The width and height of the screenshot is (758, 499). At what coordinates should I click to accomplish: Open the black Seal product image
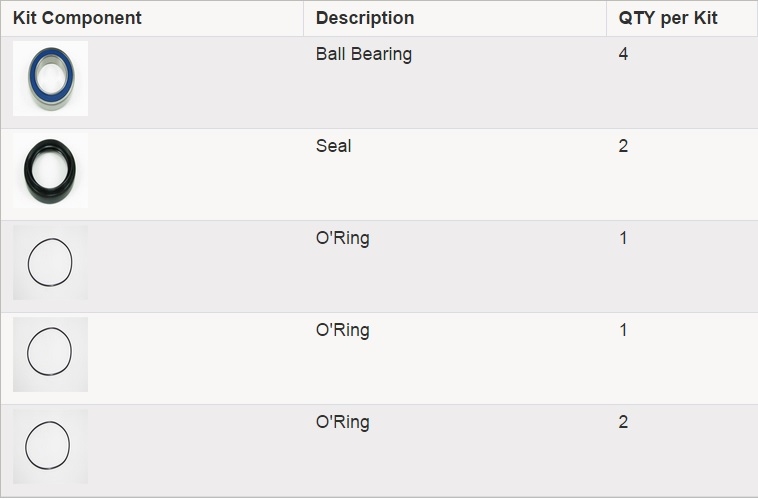[x=50, y=170]
